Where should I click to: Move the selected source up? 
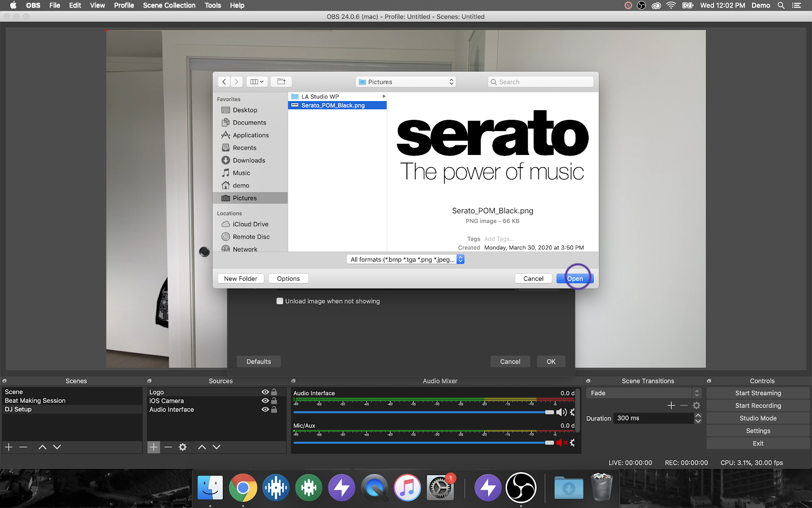point(202,447)
